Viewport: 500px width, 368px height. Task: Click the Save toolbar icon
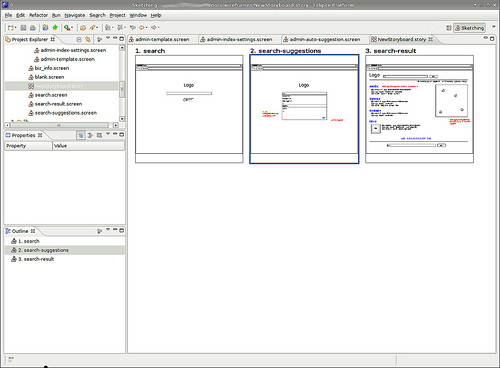click(x=23, y=28)
